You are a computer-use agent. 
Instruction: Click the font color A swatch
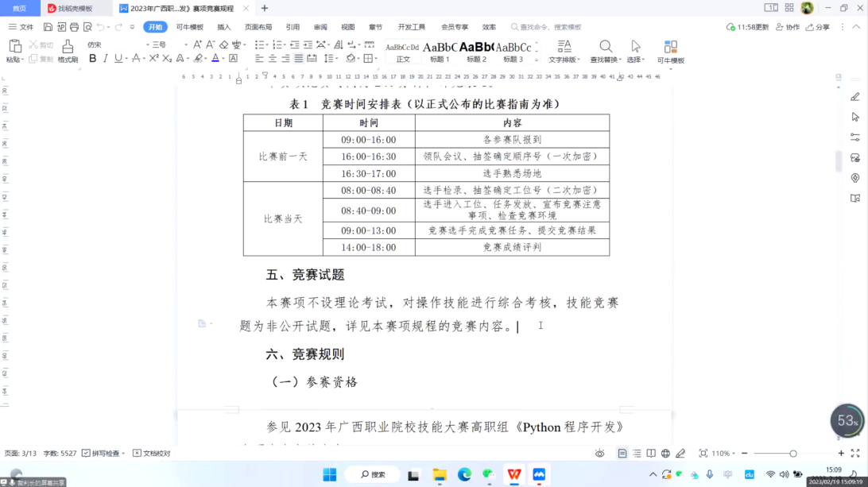pyautogui.click(x=215, y=58)
